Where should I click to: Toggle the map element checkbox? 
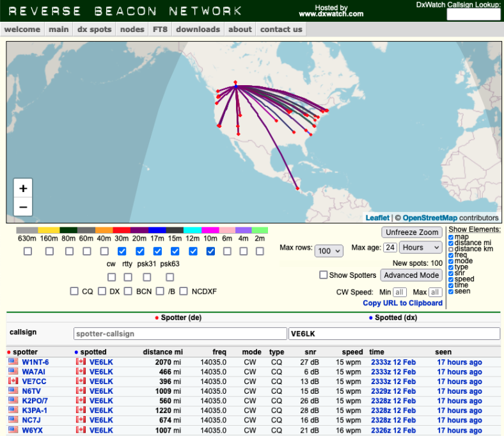(451, 237)
